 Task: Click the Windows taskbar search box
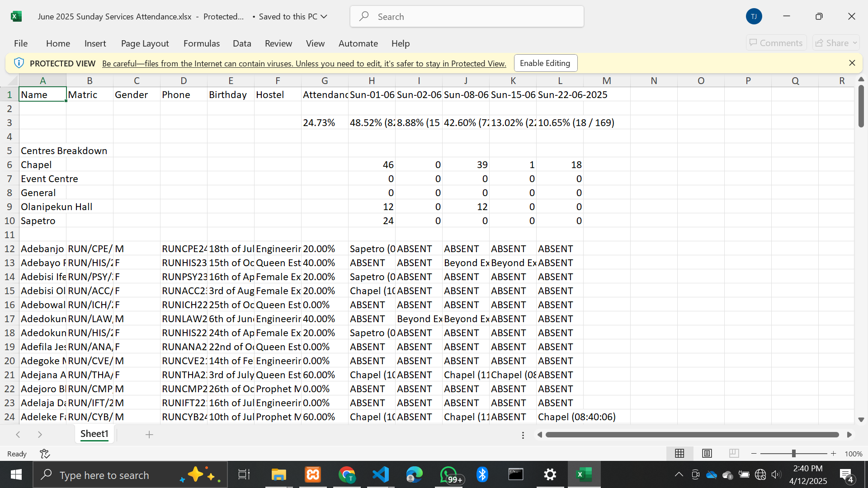[x=130, y=474]
